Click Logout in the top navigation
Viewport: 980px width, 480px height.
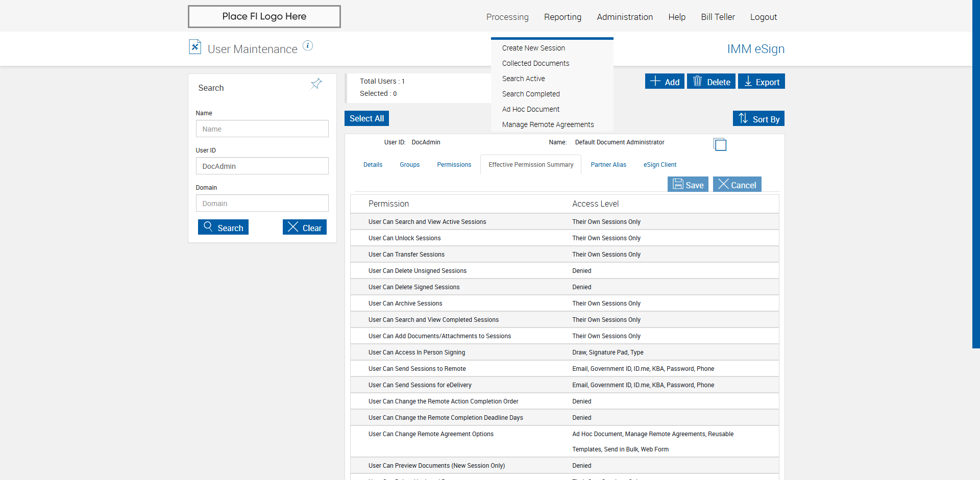tap(764, 17)
